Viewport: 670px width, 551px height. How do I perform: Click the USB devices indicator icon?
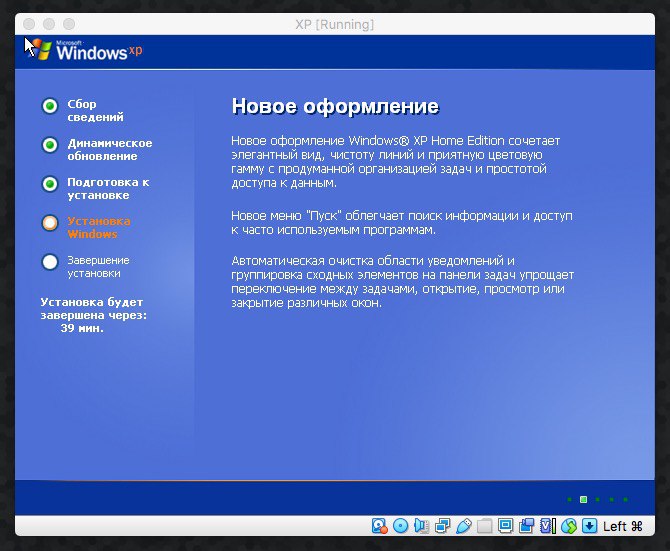click(464, 526)
